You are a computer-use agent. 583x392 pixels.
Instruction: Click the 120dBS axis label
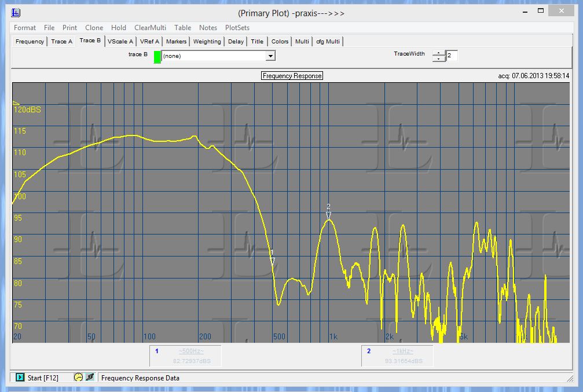point(28,109)
